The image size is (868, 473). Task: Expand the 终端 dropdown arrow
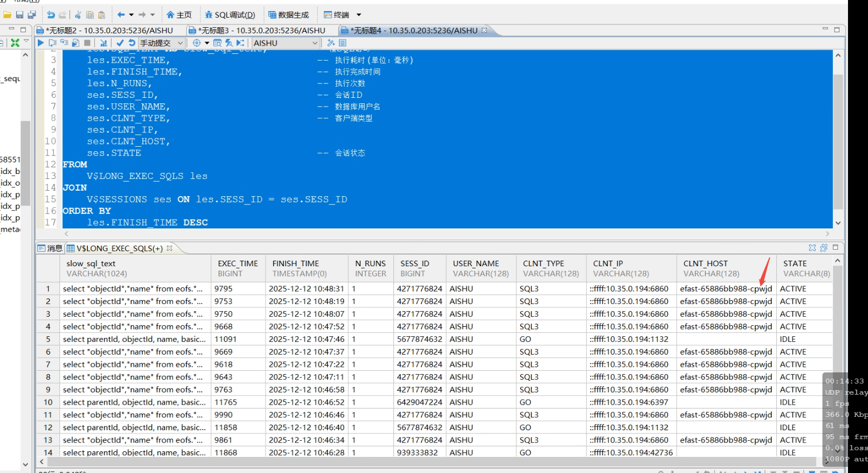coord(359,15)
